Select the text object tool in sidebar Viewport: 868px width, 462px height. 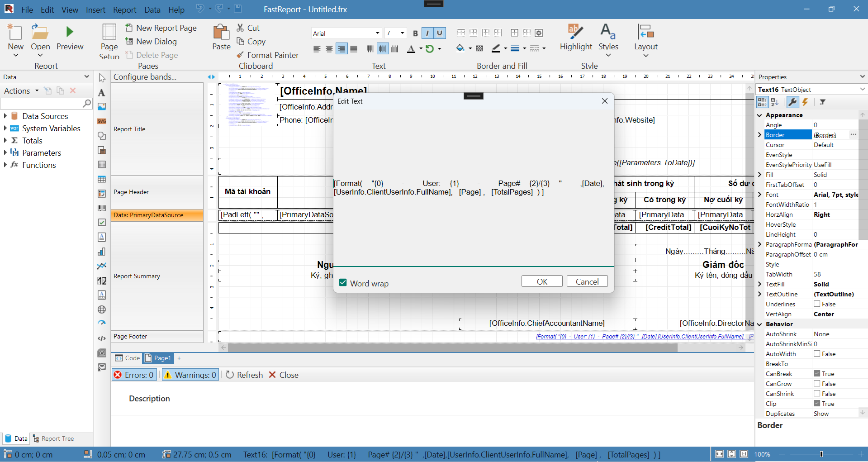(102, 93)
